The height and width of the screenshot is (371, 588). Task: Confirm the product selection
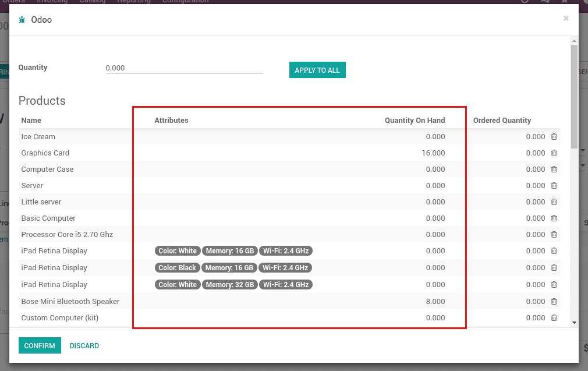point(40,345)
